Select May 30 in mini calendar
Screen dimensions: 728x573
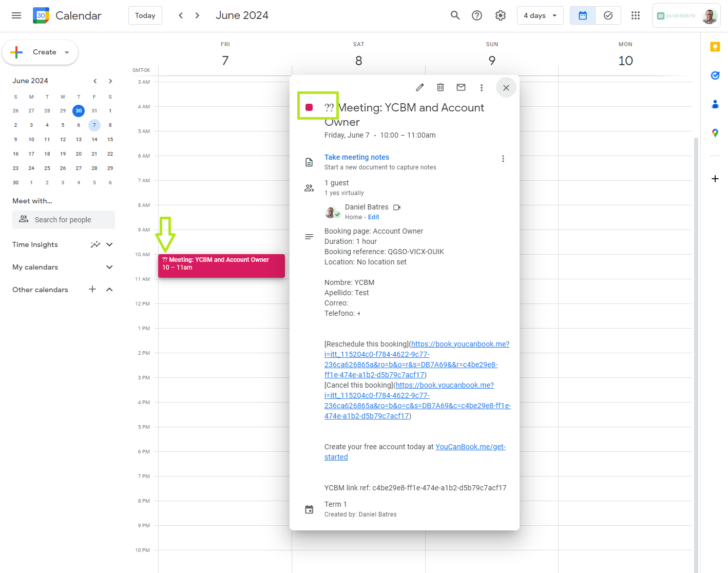point(79,111)
